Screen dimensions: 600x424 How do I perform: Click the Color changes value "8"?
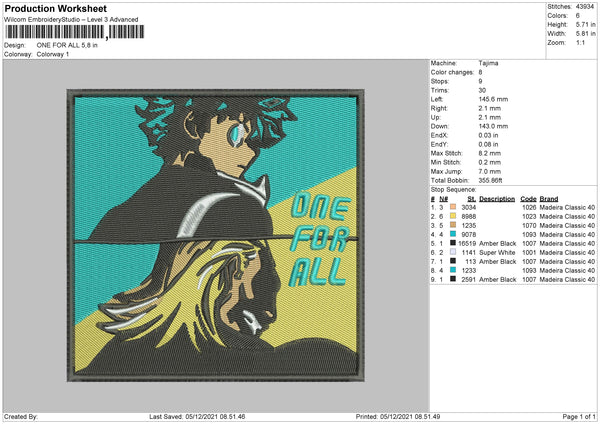(x=480, y=72)
